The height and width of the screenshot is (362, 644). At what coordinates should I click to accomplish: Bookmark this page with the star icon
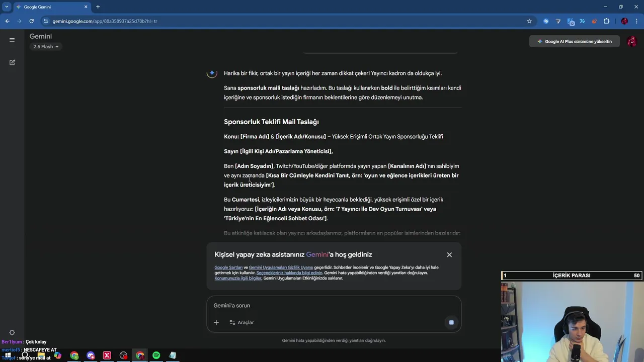(x=529, y=21)
